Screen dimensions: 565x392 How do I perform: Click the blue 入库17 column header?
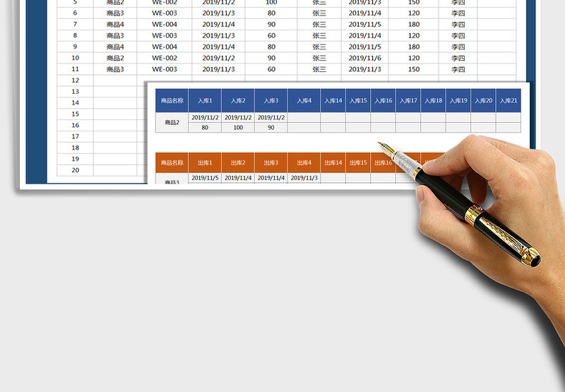[408, 100]
